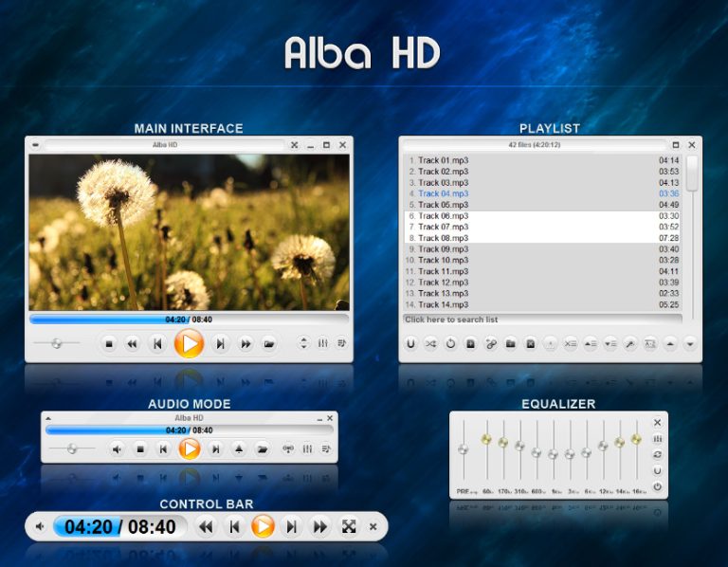This screenshot has height=567, width=728.
Task: Toggle Equalizer power icon
Action: 658,486
